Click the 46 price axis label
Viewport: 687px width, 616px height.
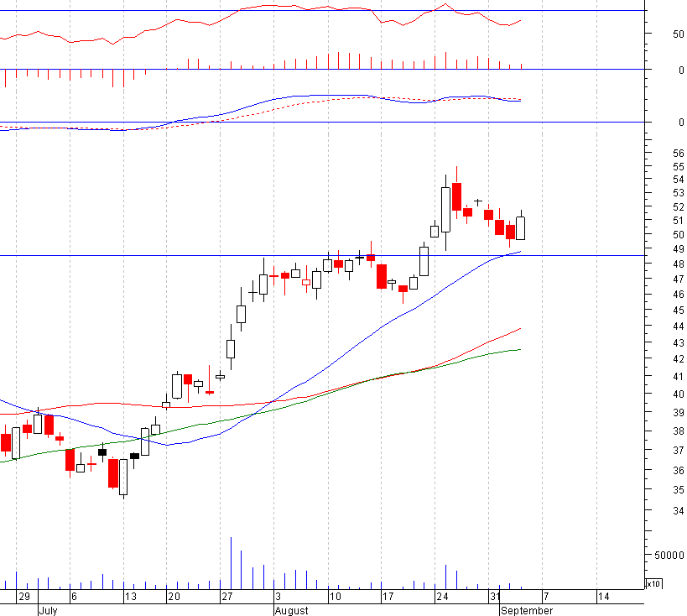tap(679, 295)
